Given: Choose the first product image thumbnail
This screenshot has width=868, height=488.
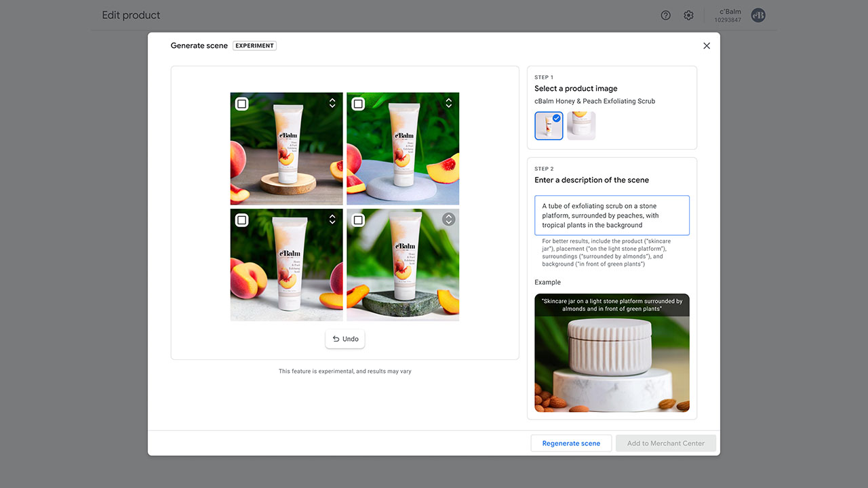Looking at the screenshot, I should coord(548,126).
